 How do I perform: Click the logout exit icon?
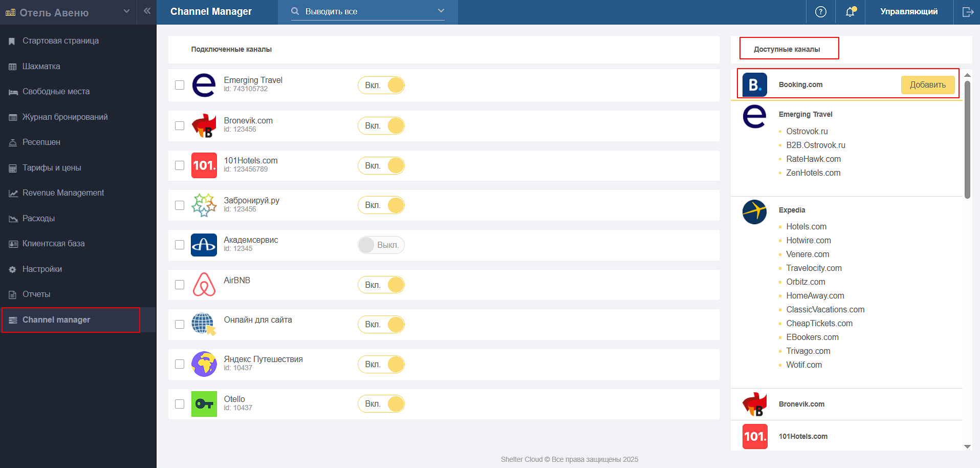point(967,12)
